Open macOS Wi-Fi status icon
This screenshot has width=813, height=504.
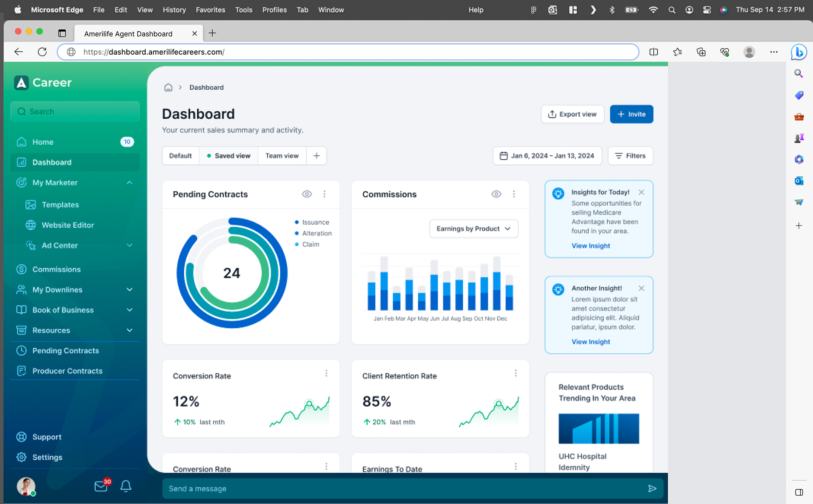(x=653, y=10)
